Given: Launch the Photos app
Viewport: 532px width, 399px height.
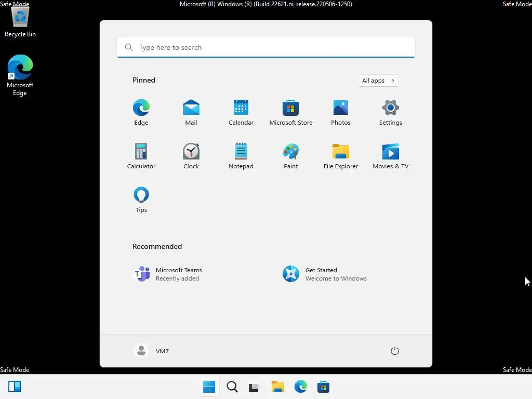Looking at the screenshot, I should (x=341, y=112).
